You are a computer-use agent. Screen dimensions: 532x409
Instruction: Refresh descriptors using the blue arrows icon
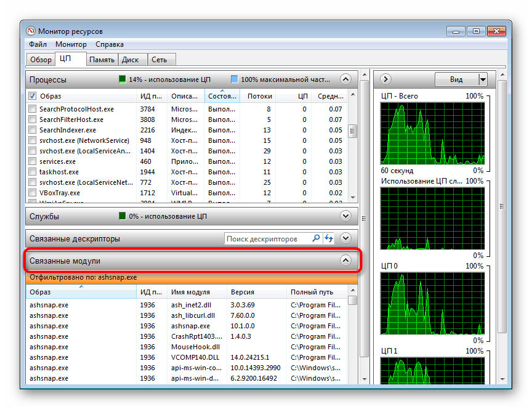click(328, 238)
